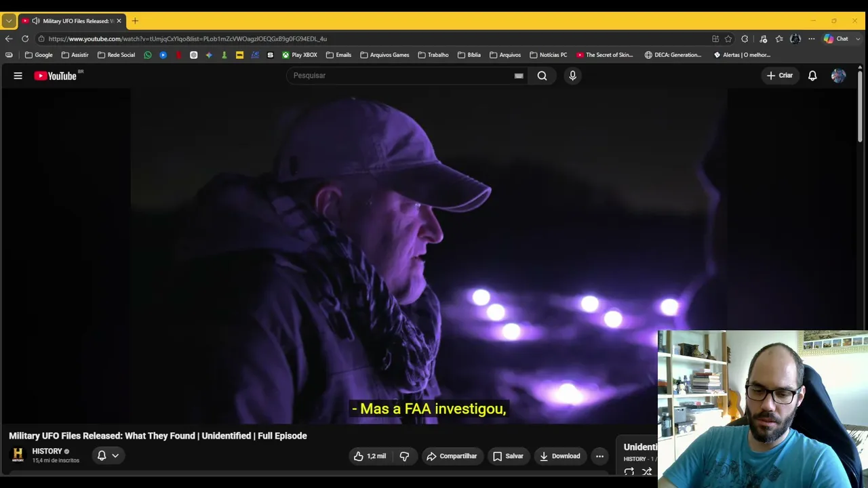Screen dimensions: 868x488
Task: Open the WhatsApp bookmark
Action: tap(148, 55)
